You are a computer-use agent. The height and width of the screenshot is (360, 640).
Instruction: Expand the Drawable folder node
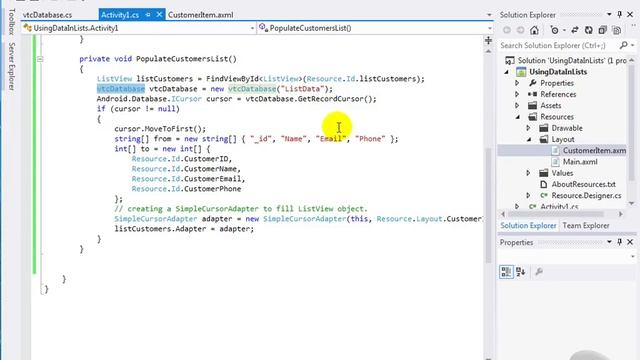click(x=528, y=128)
